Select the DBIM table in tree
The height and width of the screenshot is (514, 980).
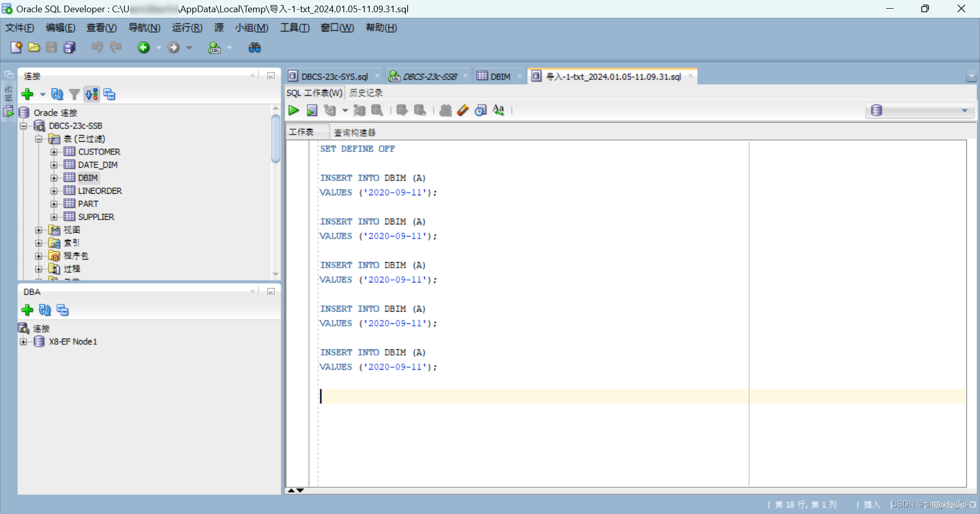click(87, 178)
